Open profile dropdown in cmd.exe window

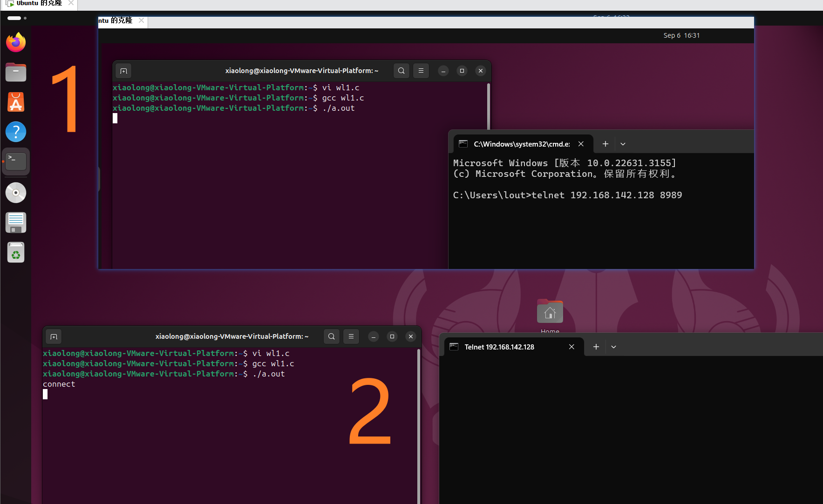[x=623, y=144]
